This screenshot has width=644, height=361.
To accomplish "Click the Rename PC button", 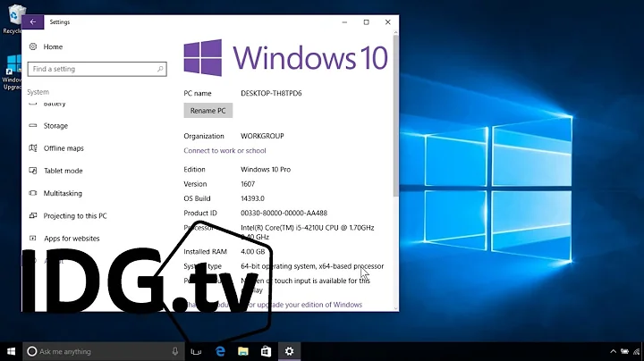I will [x=208, y=111].
